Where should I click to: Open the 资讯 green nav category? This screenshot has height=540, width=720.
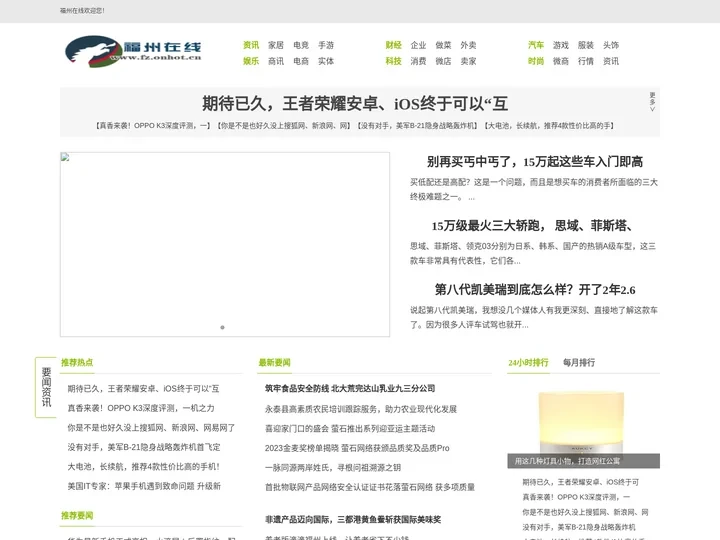point(251,45)
